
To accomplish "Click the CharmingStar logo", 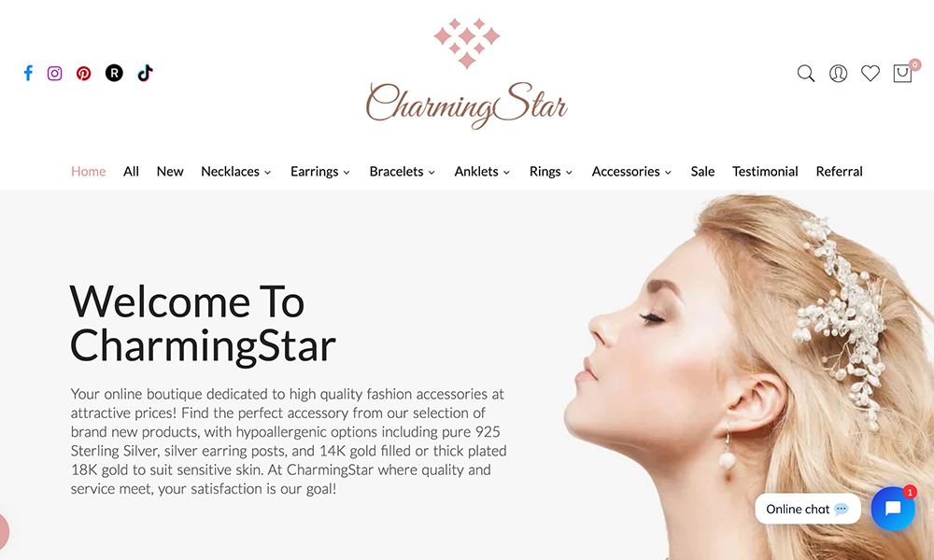I will 466,74.
